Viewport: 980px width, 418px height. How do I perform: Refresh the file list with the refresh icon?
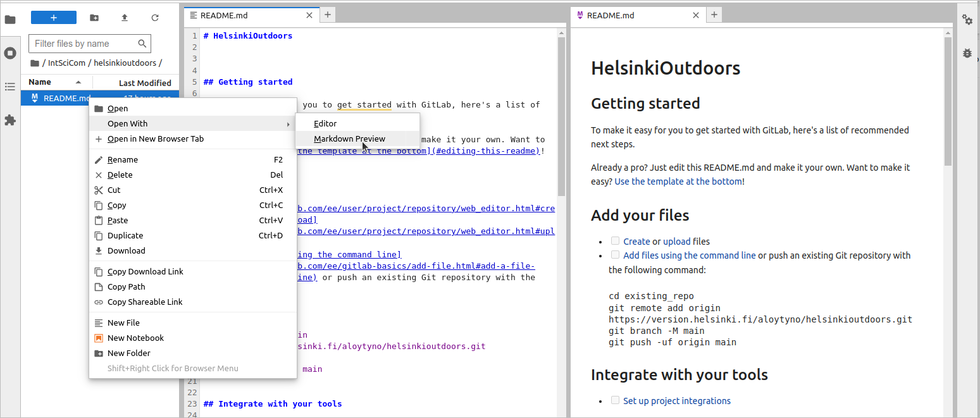[x=155, y=18]
